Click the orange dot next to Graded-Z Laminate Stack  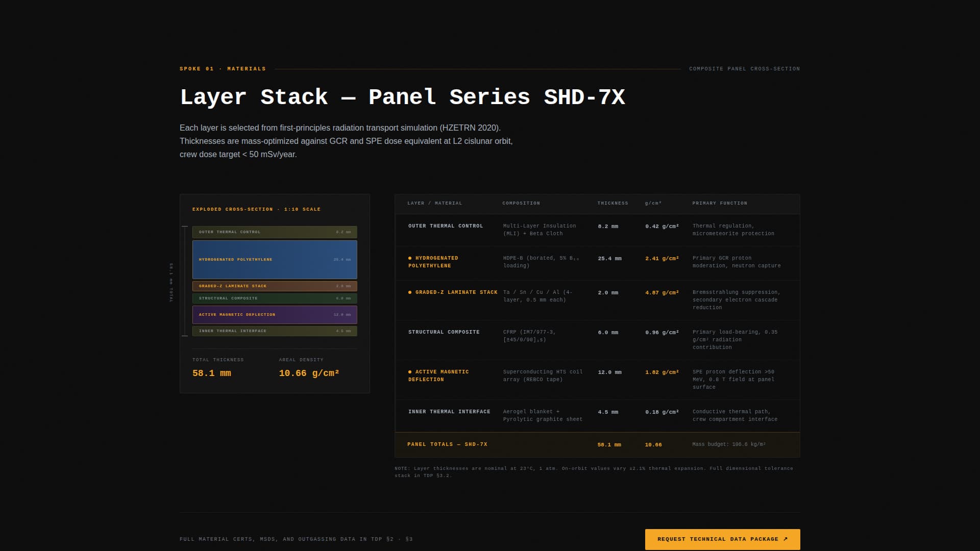[410, 292]
